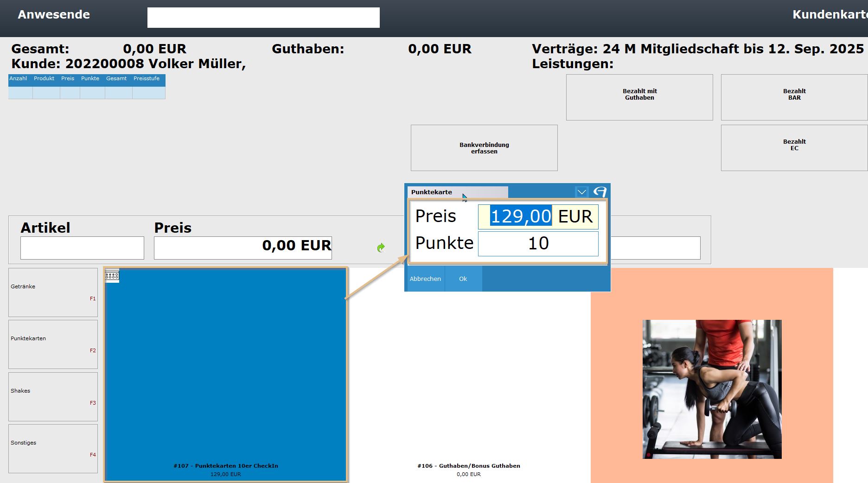Image resolution: width=868 pixels, height=483 pixels.
Task: Click the Preis field showing 0,00 EUR
Action: click(243, 248)
